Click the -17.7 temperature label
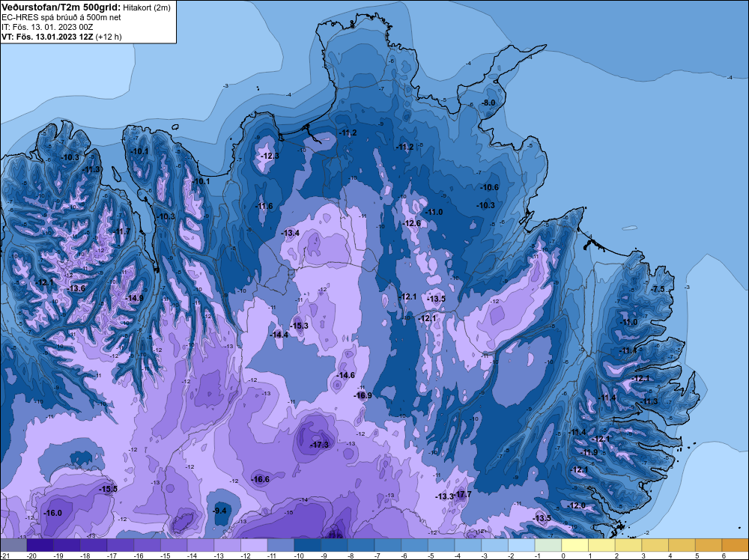The image size is (749, 560). click(x=462, y=494)
